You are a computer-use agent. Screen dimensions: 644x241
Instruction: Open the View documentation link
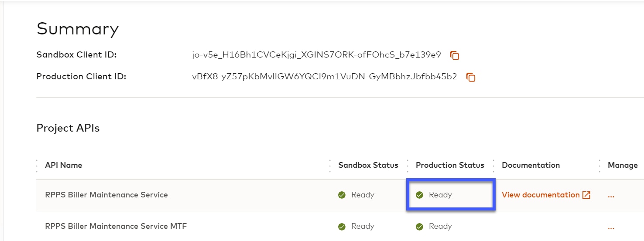point(541,195)
